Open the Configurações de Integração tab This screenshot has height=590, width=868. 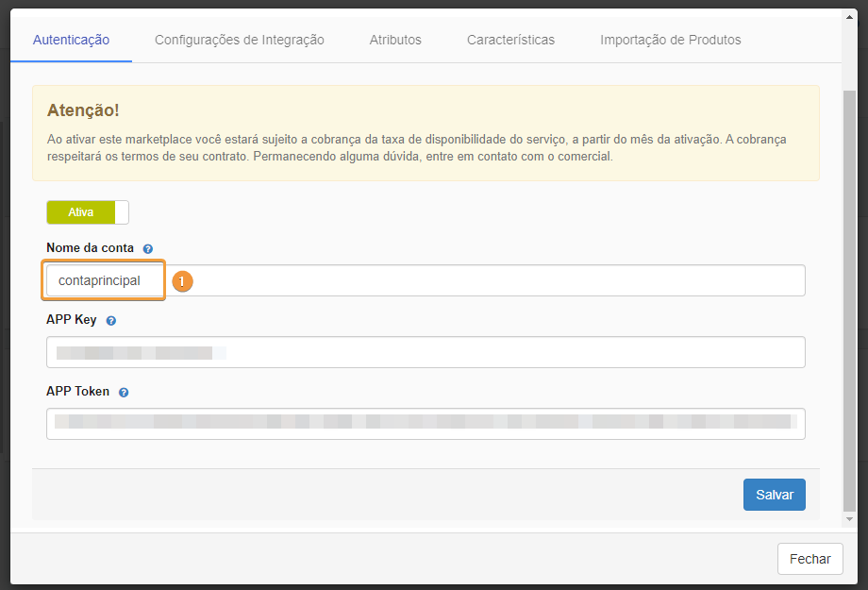239,40
